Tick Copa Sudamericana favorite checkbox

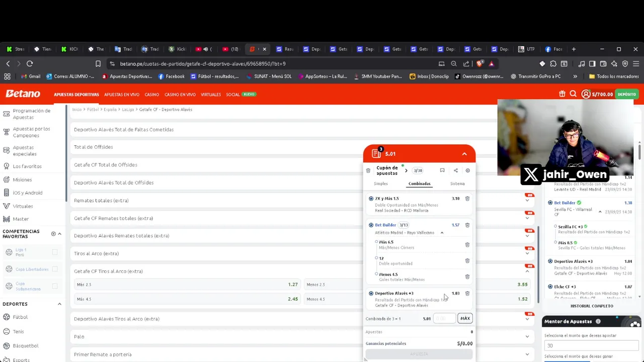55,286
